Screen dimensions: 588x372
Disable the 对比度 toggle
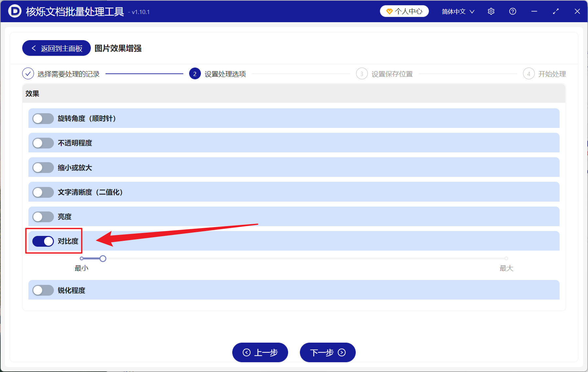(43, 241)
